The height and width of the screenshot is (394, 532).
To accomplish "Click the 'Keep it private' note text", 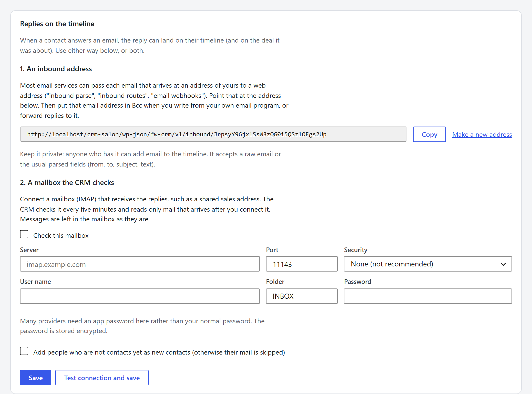I will [x=150, y=159].
